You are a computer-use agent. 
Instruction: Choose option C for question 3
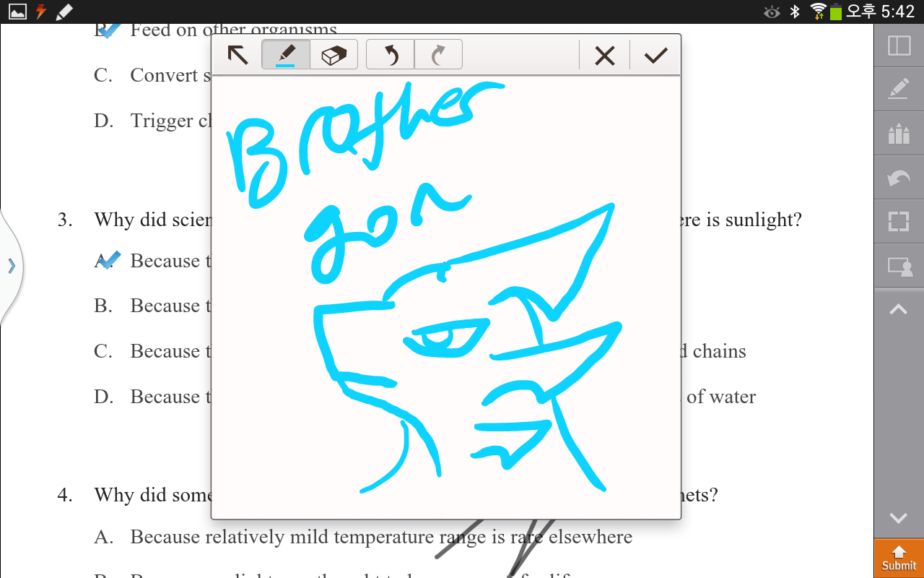103,351
